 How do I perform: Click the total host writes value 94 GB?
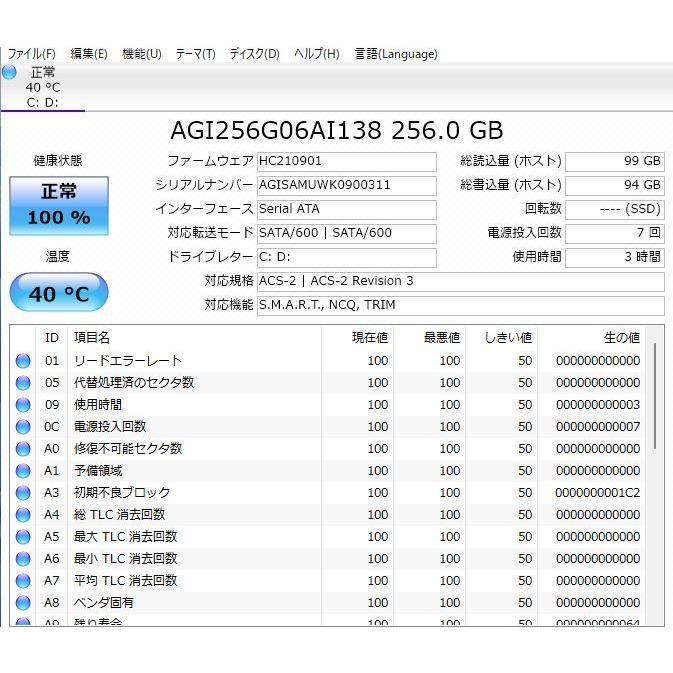(x=615, y=186)
